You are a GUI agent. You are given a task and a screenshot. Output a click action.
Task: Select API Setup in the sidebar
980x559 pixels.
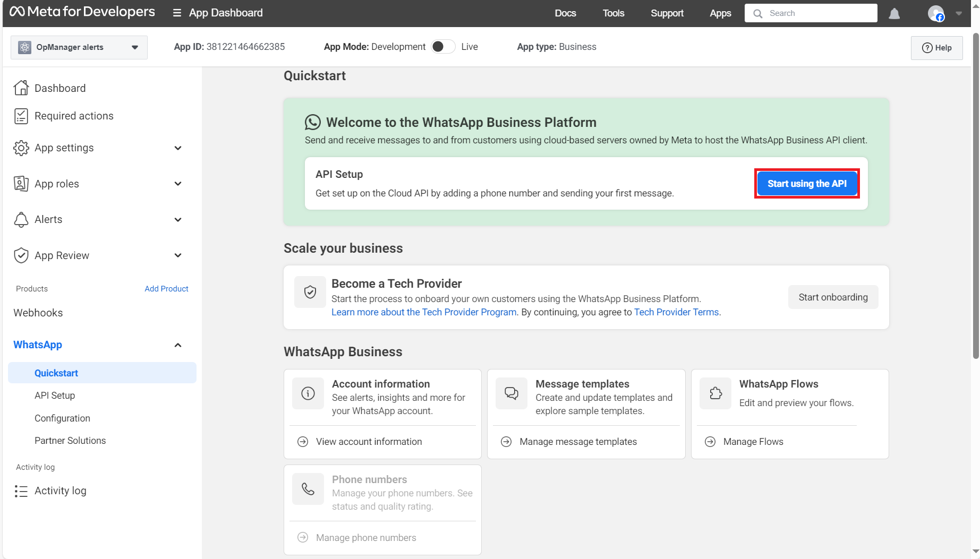point(55,395)
